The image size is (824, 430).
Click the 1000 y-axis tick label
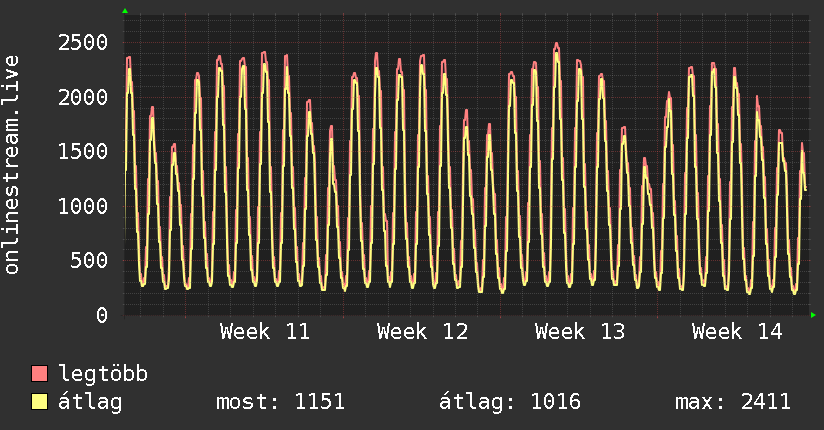83,206
